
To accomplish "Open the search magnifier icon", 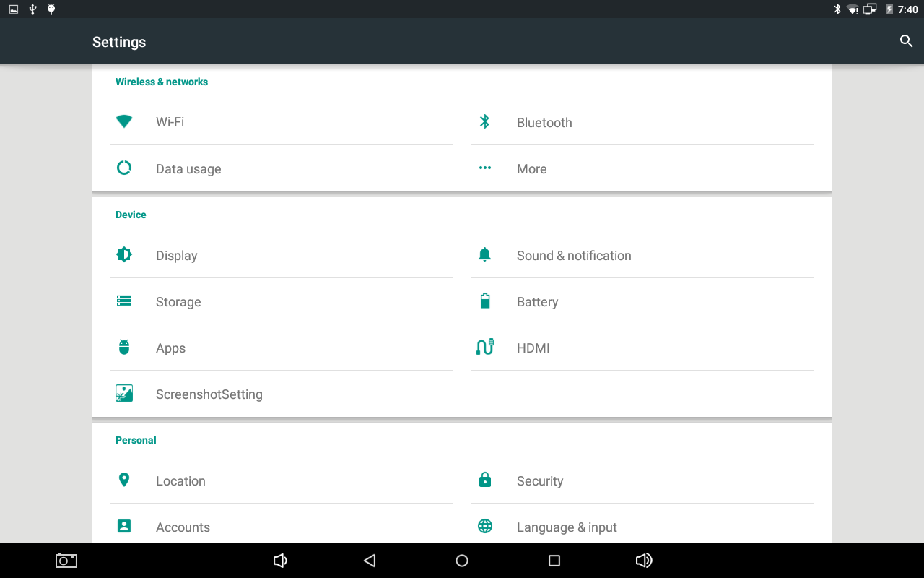I will [x=906, y=41].
